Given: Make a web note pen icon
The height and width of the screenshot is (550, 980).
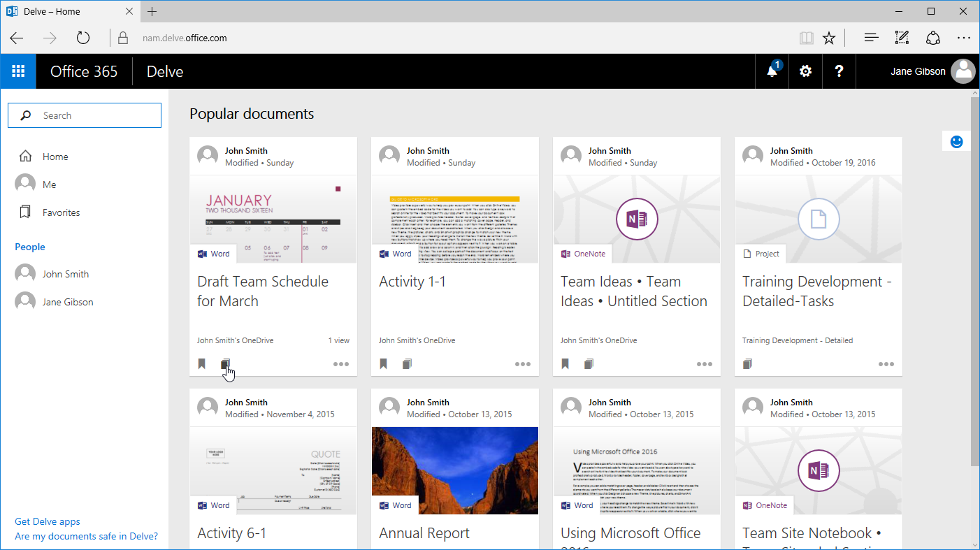Looking at the screenshot, I should pyautogui.click(x=902, y=38).
